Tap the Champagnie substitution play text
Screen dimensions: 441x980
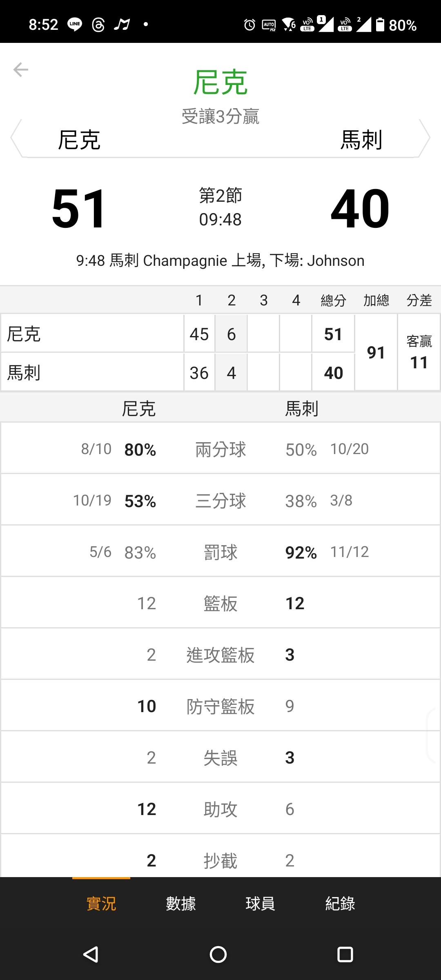click(x=220, y=261)
